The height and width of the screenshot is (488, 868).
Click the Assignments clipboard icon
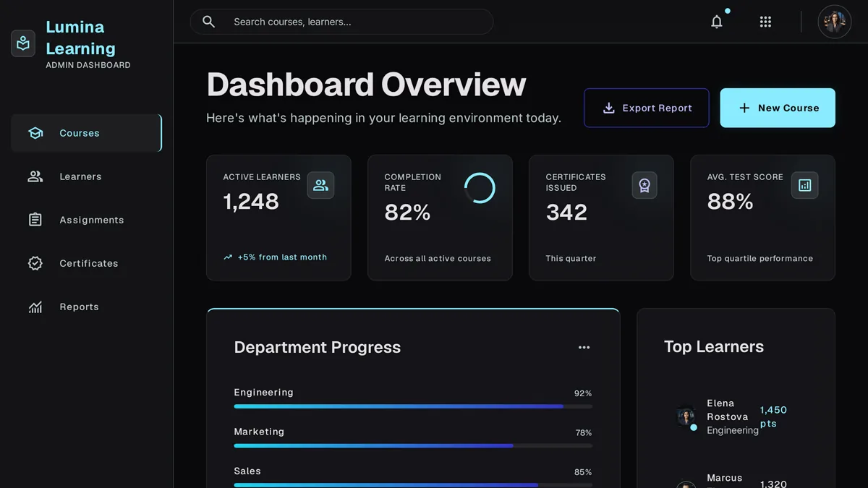[35, 220]
